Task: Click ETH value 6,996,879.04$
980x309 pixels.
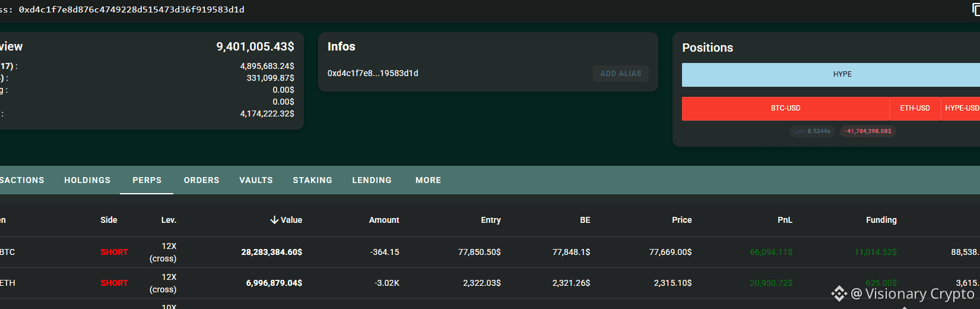Action: (x=274, y=283)
